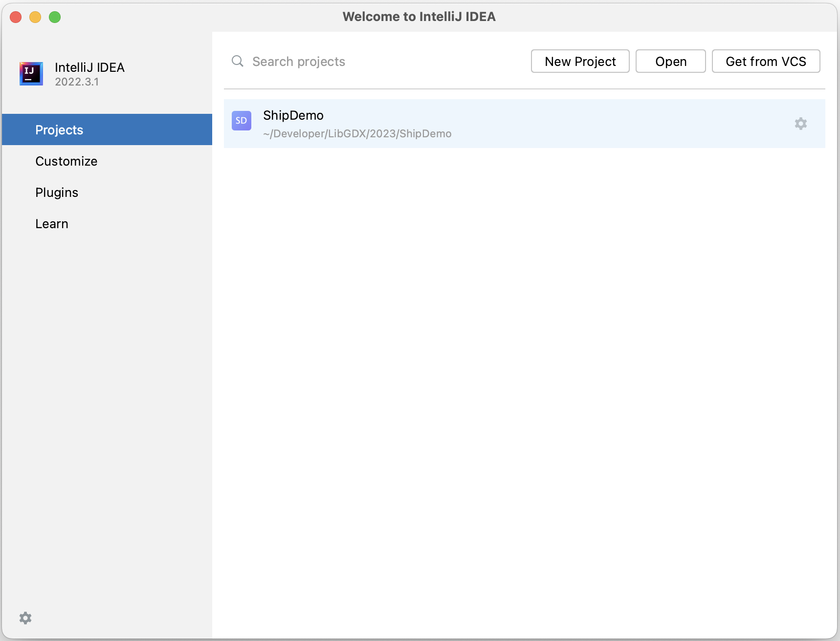The height and width of the screenshot is (641, 840).
Task: Switch to the Customize tab
Action: [x=66, y=161]
